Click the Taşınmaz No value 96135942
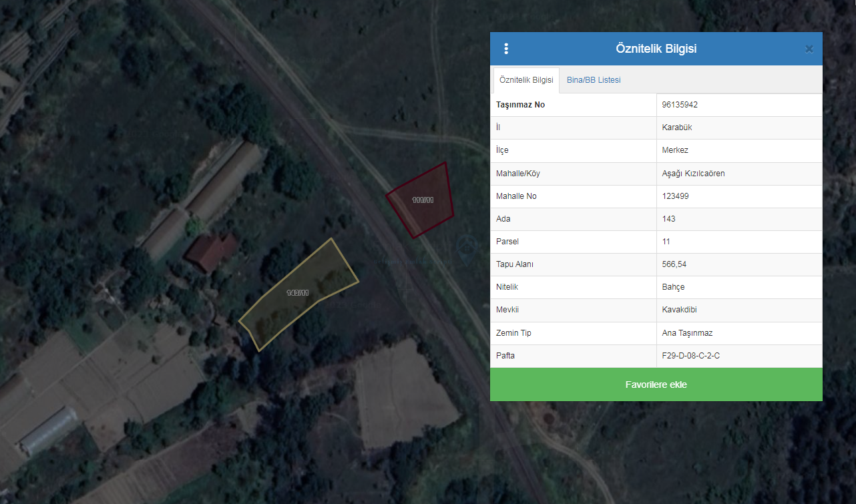This screenshot has width=856, height=504. [x=680, y=105]
